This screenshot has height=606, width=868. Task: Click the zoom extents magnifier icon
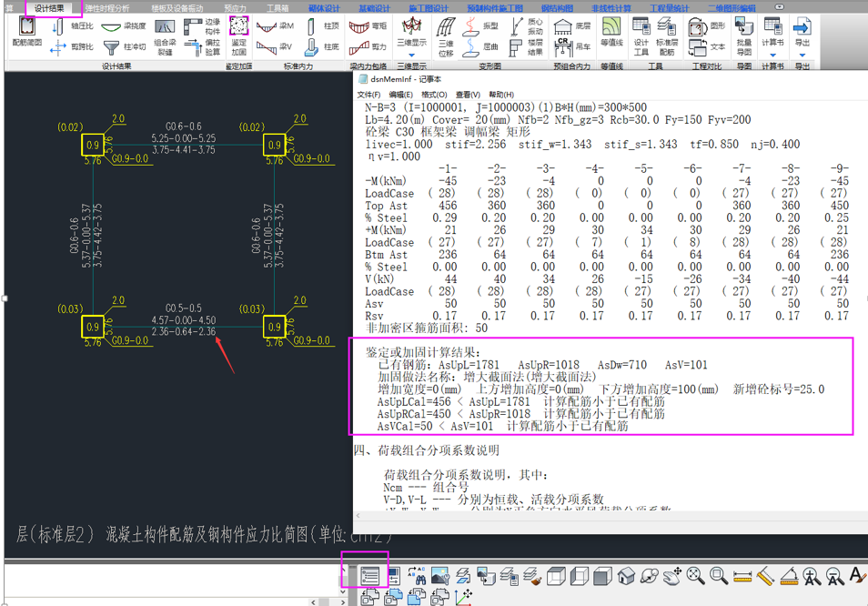tap(695, 576)
